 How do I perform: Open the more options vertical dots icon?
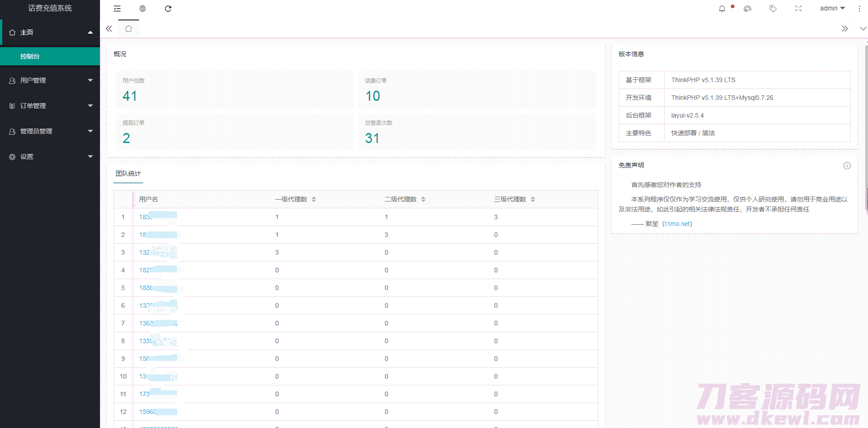tap(859, 9)
